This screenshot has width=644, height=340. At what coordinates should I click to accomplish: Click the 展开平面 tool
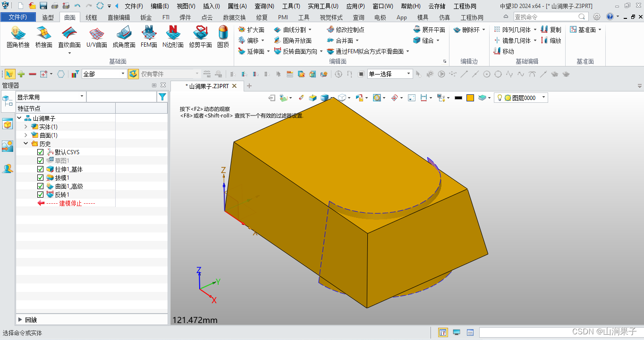[429, 30]
